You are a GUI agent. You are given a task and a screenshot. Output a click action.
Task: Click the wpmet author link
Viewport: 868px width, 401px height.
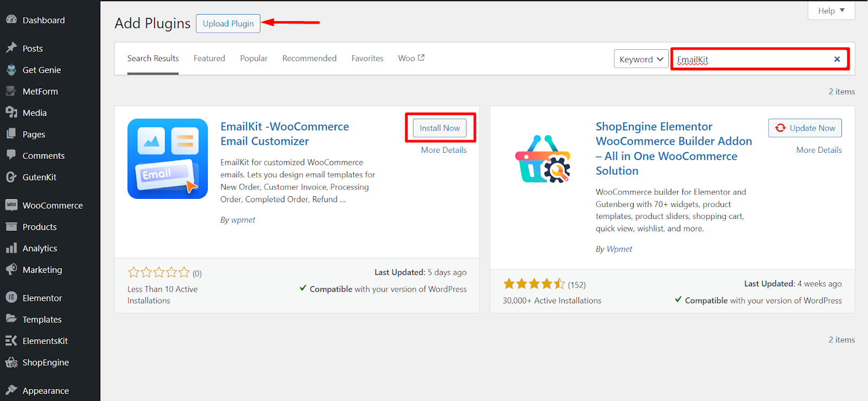coord(243,220)
